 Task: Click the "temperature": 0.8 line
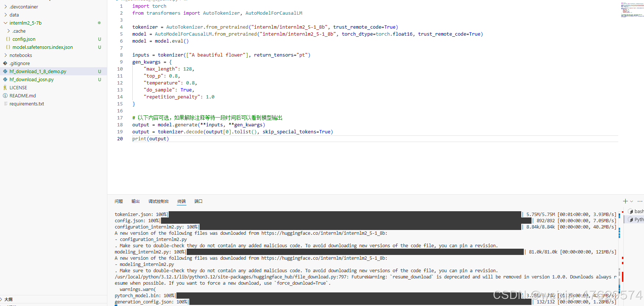[x=171, y=83]
